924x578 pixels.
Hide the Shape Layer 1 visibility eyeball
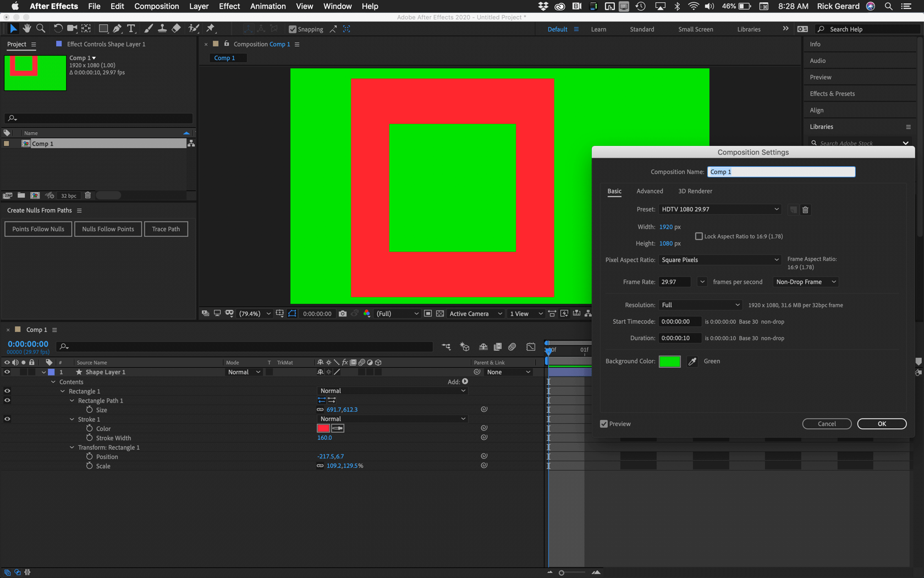(x=7, y=372)
